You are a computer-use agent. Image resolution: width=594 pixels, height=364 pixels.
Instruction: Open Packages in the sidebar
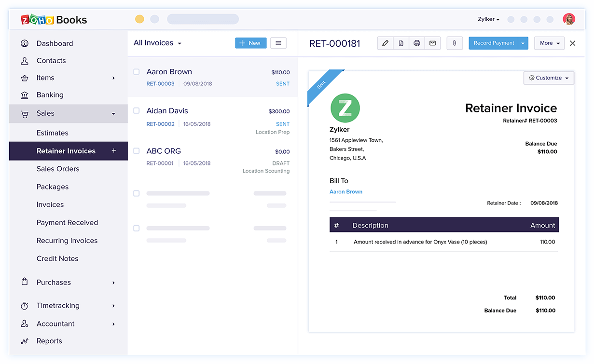53,187
